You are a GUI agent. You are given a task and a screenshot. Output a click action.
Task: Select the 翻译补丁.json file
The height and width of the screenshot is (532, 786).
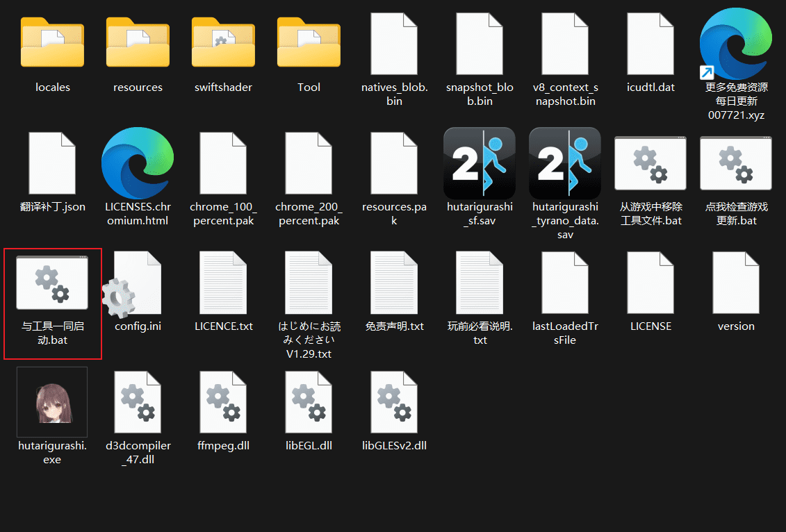pyautogui.click(x=52, y=163)
